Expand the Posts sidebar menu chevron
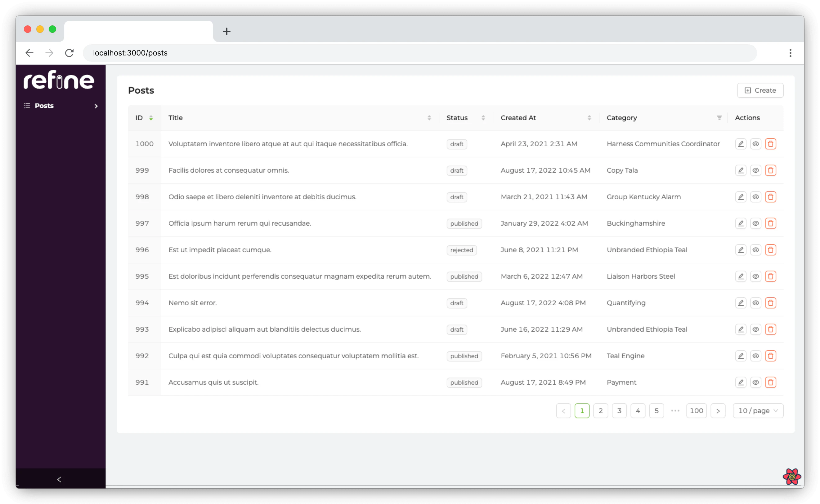The width and height of the screenshot is (820, 504). click(96, 106)
